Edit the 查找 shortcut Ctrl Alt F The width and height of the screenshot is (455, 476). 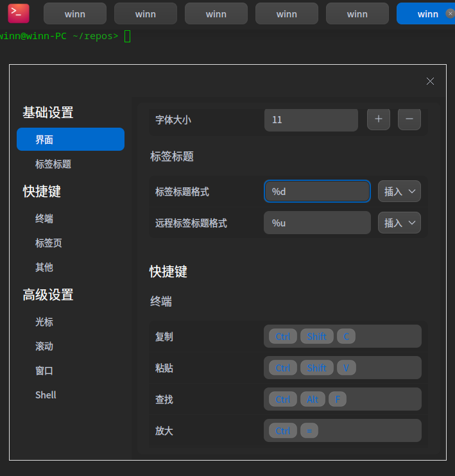[x=343, y=399]
